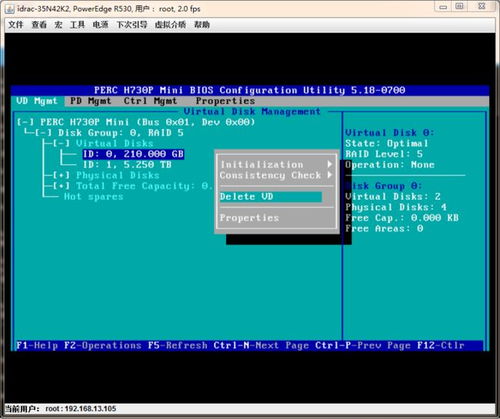500x419 pixels.
Task: Collapse the Disk Group 0 RAID 5 node
Action: (x=44, y=133)
